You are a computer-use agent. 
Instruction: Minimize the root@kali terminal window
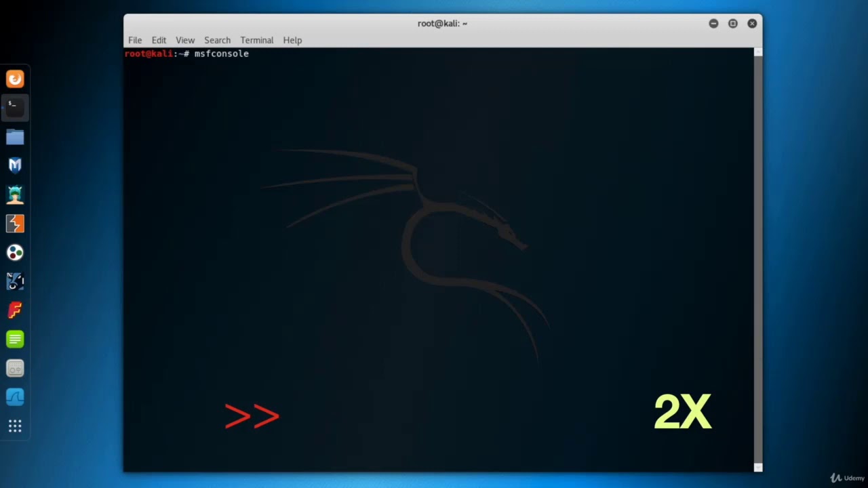click(713, 23)
